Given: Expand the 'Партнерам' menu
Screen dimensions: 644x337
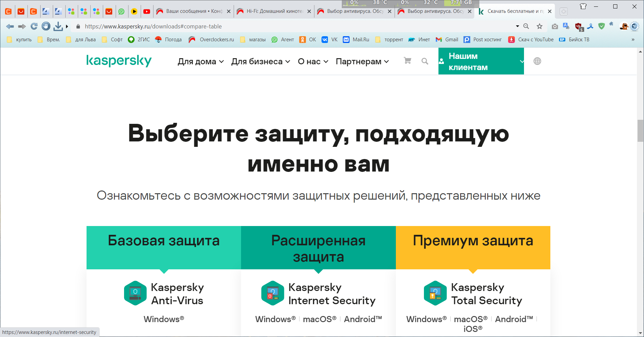Looking at the screenshot, I should pos(362,62).
